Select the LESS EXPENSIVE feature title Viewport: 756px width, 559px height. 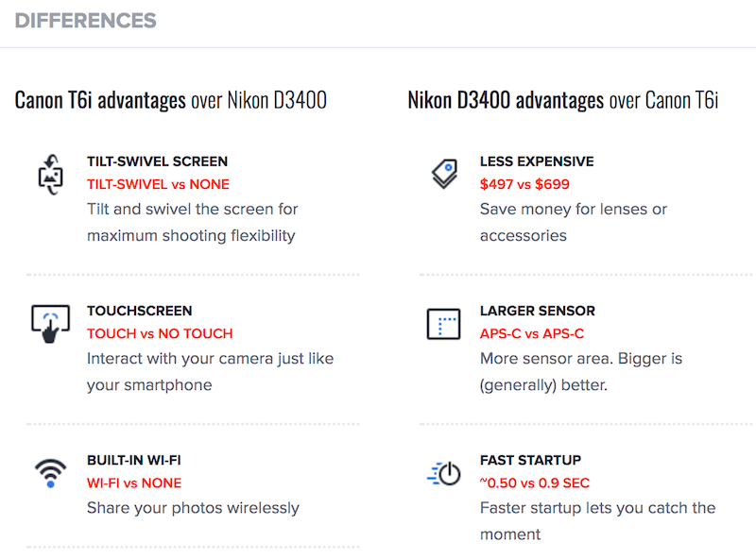pyautogui.click(x=537, y=161)
